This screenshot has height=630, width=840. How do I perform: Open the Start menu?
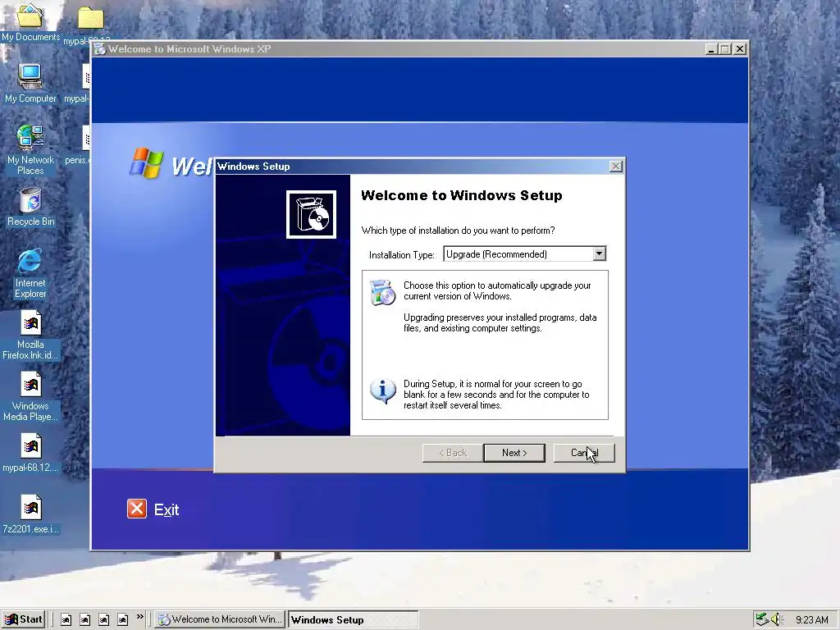(24, 619)
